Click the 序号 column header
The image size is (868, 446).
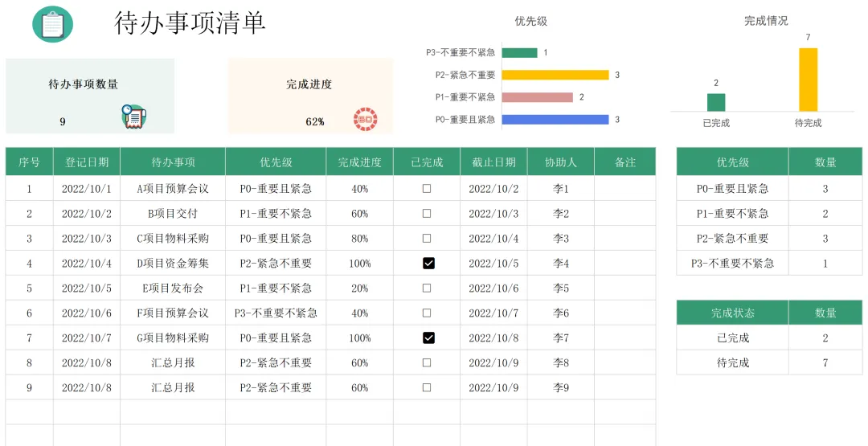coord(30,162)
